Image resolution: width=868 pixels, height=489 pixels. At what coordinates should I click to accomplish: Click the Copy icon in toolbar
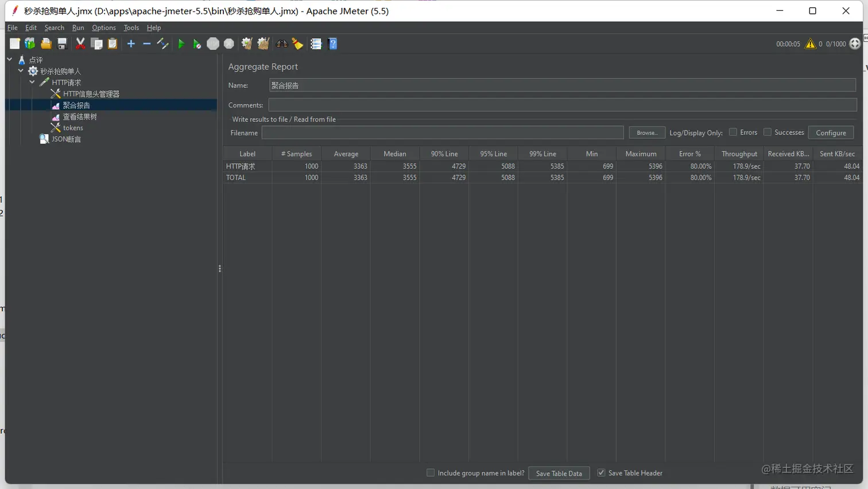pyautogui.click(x=96, y=44)
